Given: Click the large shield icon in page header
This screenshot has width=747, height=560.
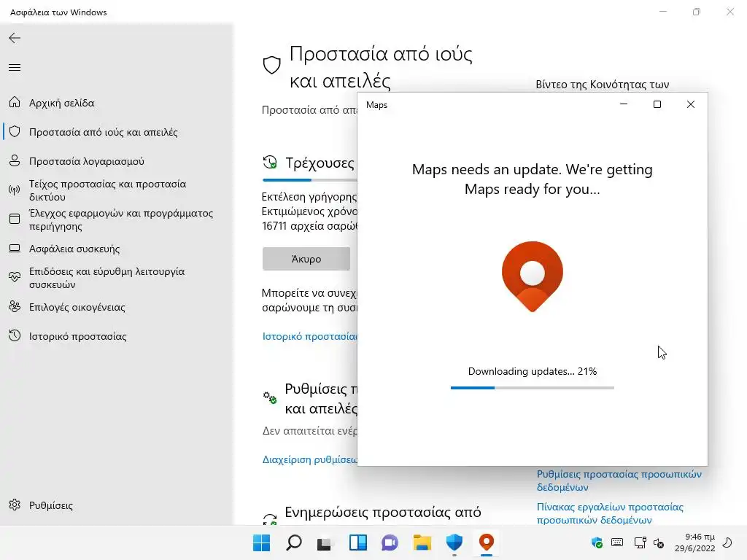Looking at the screenshot, I should coord(272,65).
